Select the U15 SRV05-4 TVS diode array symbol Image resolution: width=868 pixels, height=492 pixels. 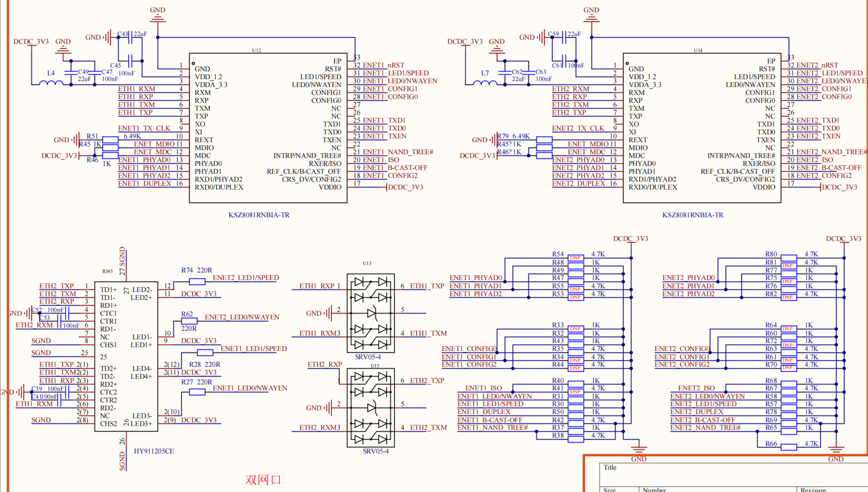371,408
